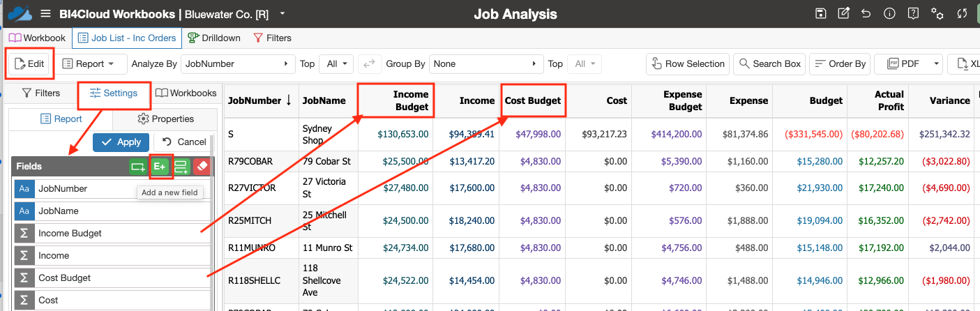Click the green add rows icon in the Fields header

[181, 167]
